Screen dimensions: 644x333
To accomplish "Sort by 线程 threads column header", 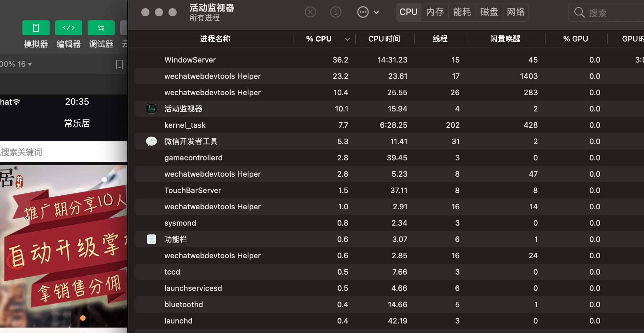I will pos(440,39).
